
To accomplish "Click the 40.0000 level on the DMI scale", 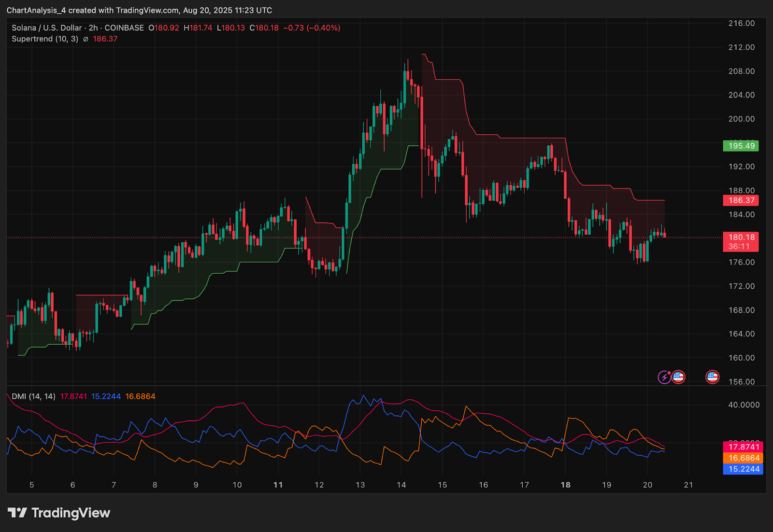I will pyautogui.click(x=744, y=405).
